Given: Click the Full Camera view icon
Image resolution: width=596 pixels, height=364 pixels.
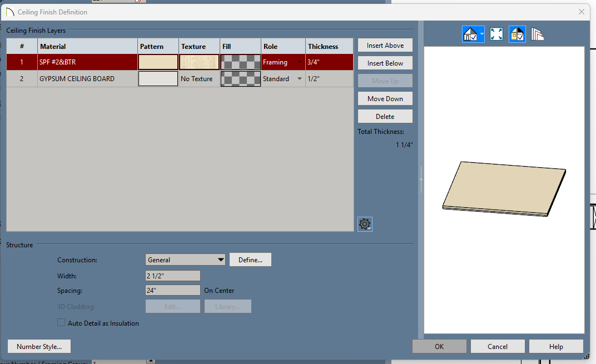Looking at the screenshot, I should coord(470,34).
